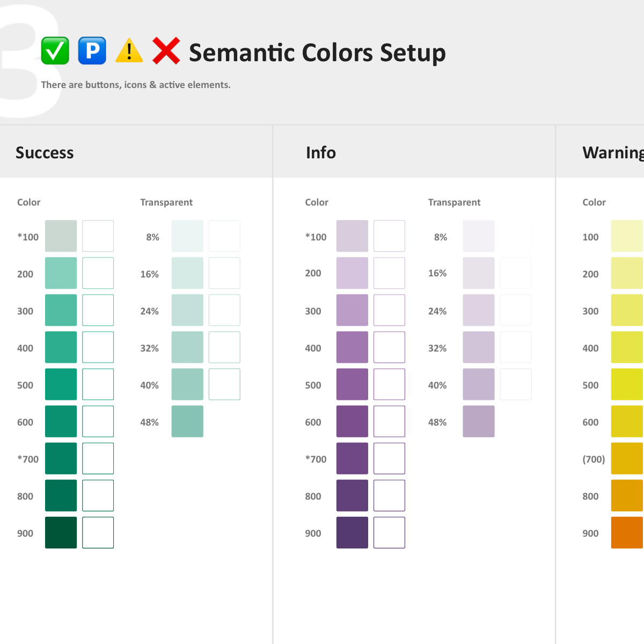The height and width of the screenshot is (644, 644).
Task: Select the Success section heading
Action: point(45,153)
